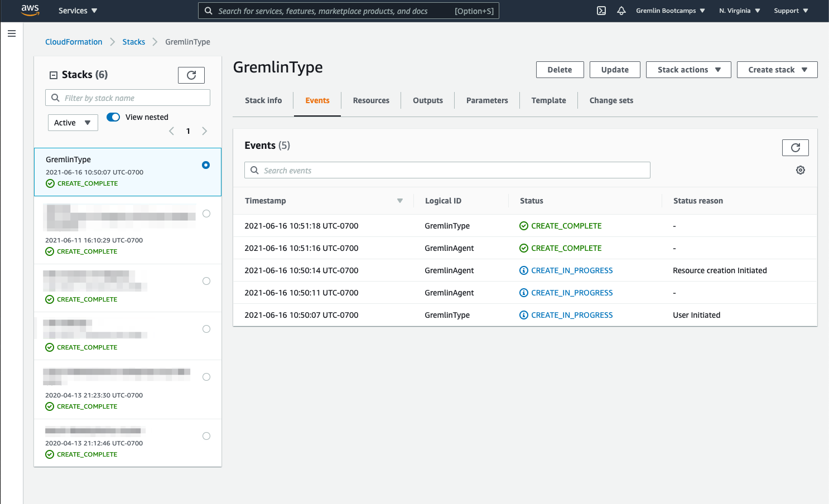The width and height of the screenshot is (829, 504).
Task: Go to next stacks page
Action: tap(205, 131)
